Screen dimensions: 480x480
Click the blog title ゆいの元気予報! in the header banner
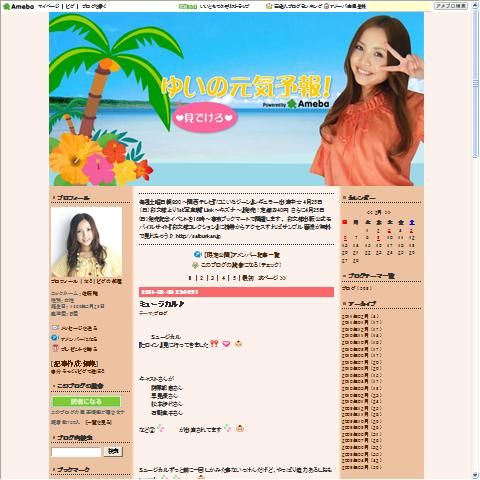click(246, 87)
